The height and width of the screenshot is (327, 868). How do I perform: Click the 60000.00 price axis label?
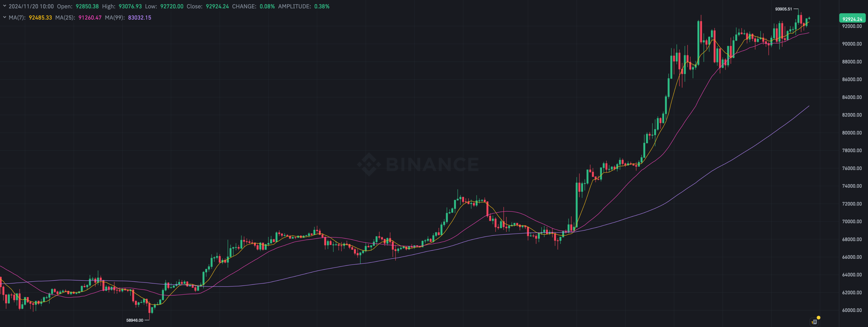(x=852, y=311)
